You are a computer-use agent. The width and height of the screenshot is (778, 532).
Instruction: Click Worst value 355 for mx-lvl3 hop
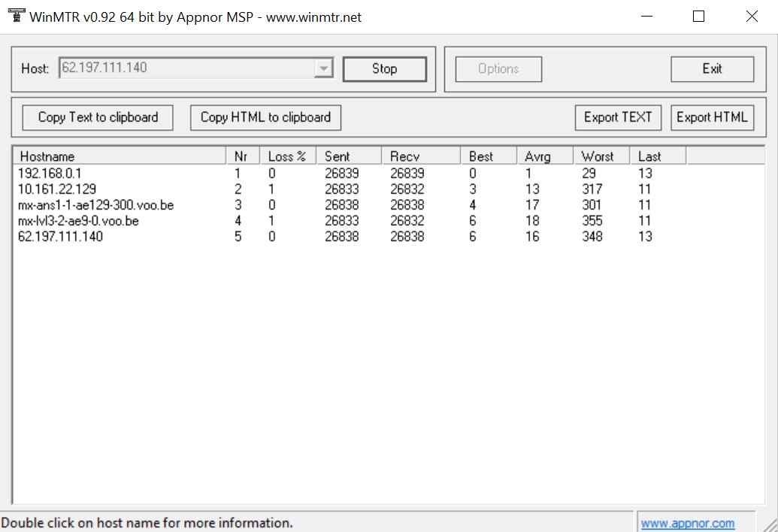point(592,221)
